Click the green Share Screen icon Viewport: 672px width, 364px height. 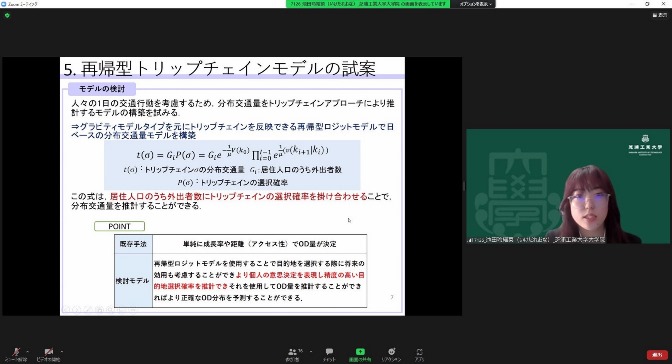coord(360,352)
